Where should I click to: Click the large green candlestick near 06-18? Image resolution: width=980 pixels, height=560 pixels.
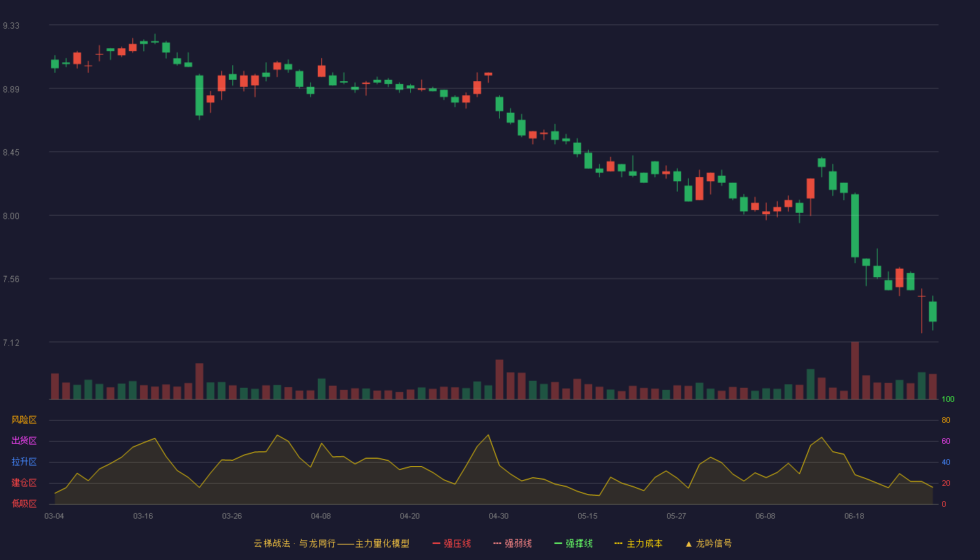click(855, 226)
